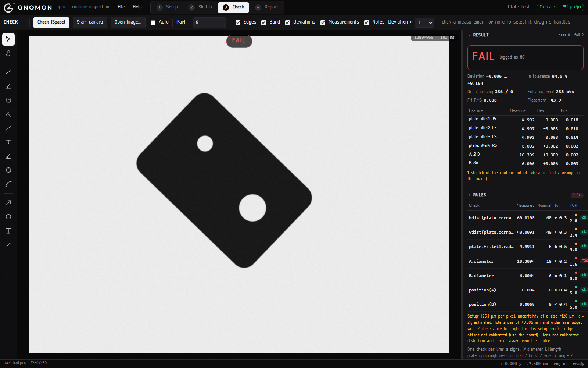Uncheck the Edges overlay checkbox
The image size is (588, 368).
(x=238, y=22)
